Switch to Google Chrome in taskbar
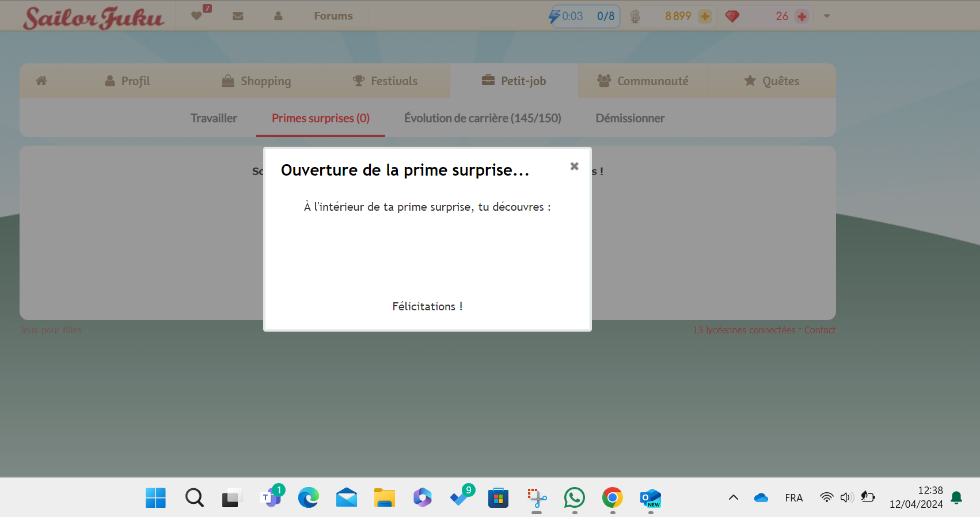This screenshot has height=517, width=980. coord(612,497)
